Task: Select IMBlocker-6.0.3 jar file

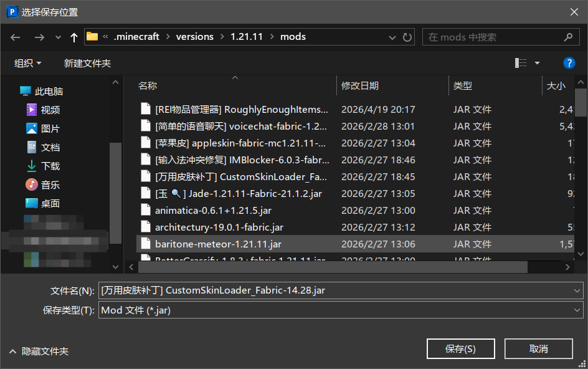Action: coord(242,160)
